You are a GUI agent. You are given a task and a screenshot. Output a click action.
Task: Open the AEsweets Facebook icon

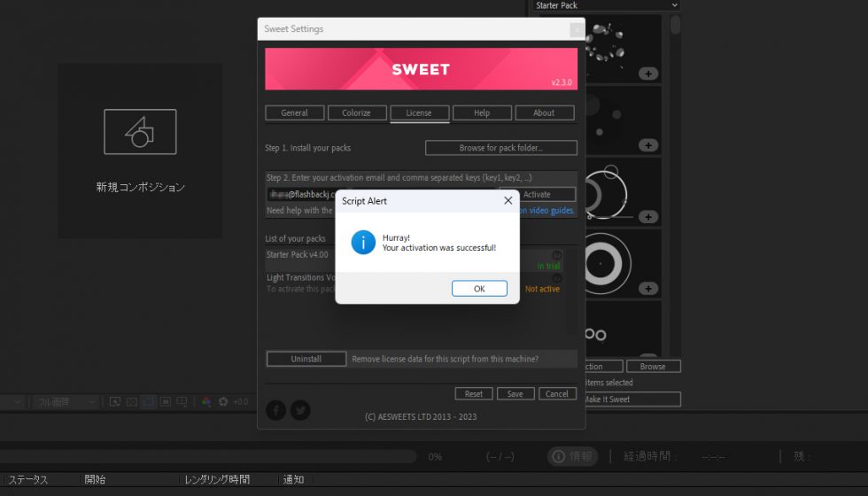coord(275,410)
